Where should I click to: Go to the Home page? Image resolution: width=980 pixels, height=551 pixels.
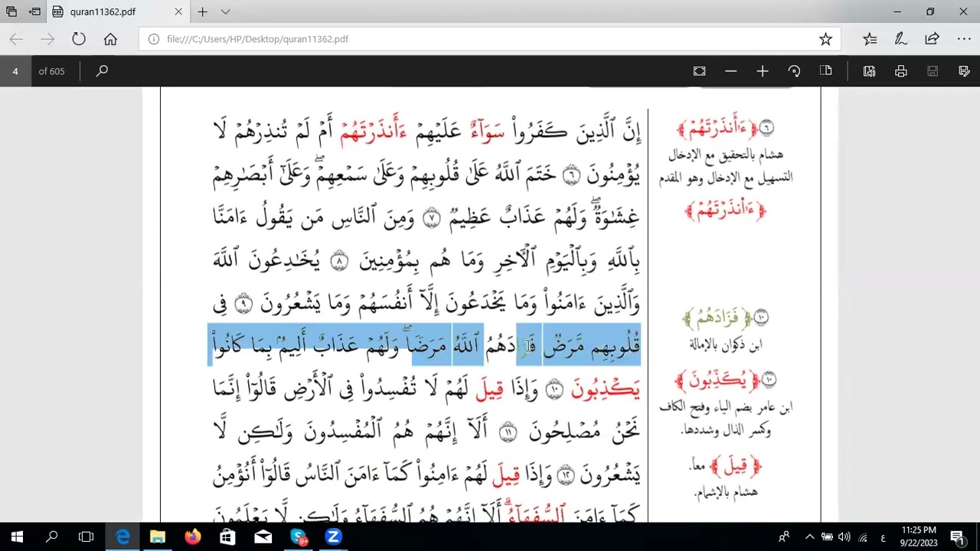110,39
